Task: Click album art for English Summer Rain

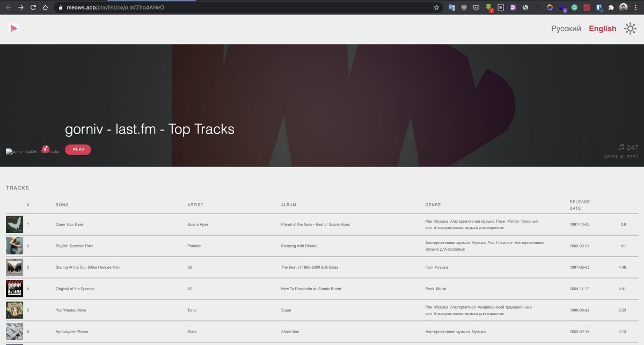Action: pyautogui.click(x=14, y=246)
